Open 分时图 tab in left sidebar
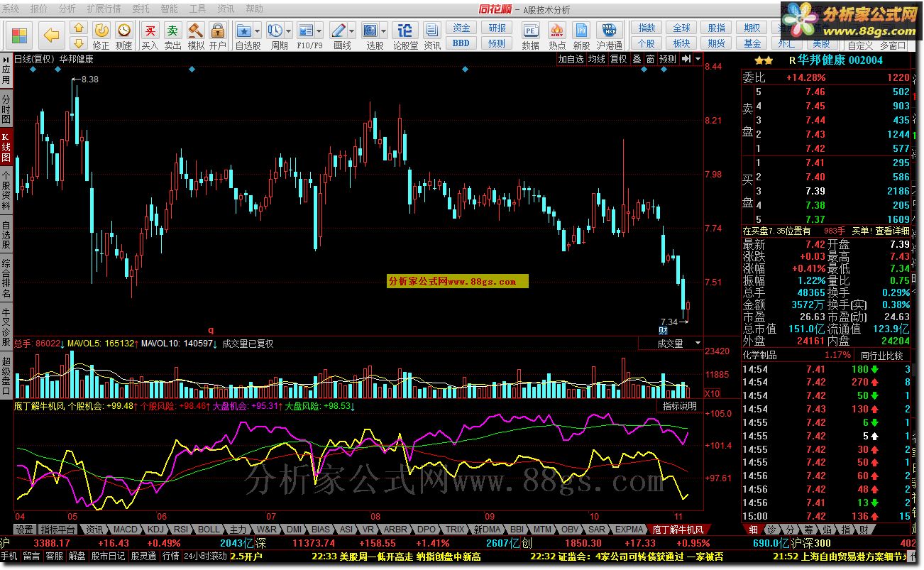The width and height of the screenshot is (924, 570). 6,109
